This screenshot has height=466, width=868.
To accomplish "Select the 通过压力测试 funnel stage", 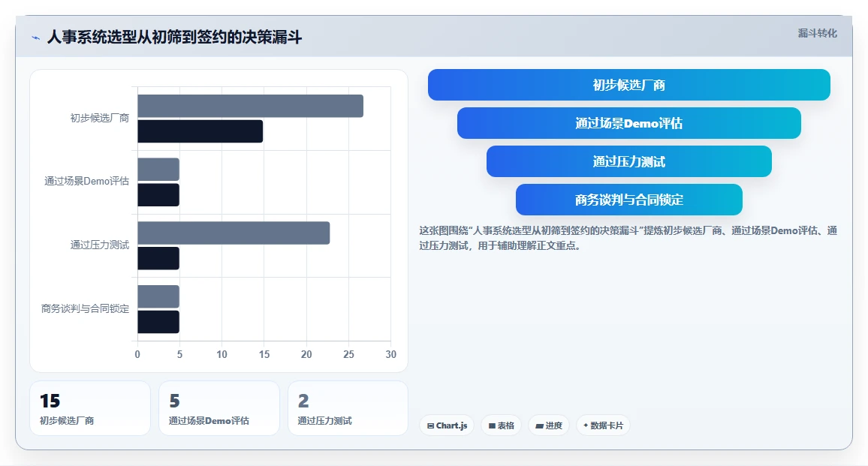I will [629, 161].
